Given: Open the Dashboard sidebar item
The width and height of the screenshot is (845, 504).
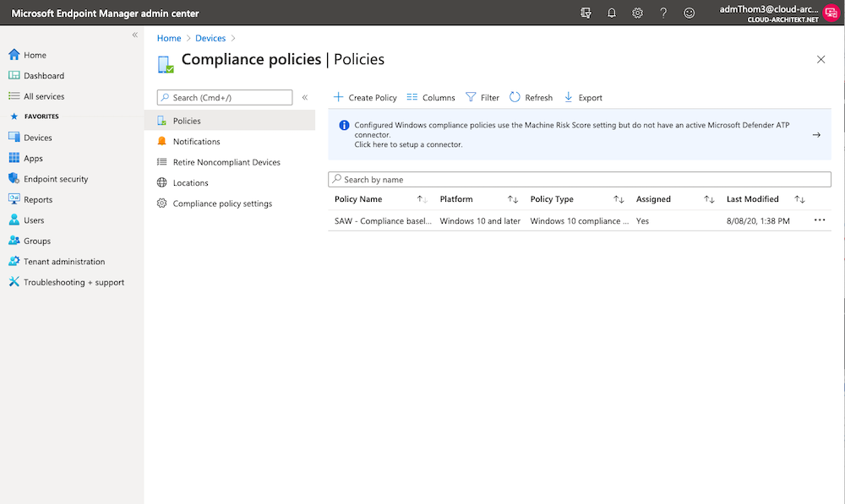Looking at the screenshot, I should [x=36, y=75].
